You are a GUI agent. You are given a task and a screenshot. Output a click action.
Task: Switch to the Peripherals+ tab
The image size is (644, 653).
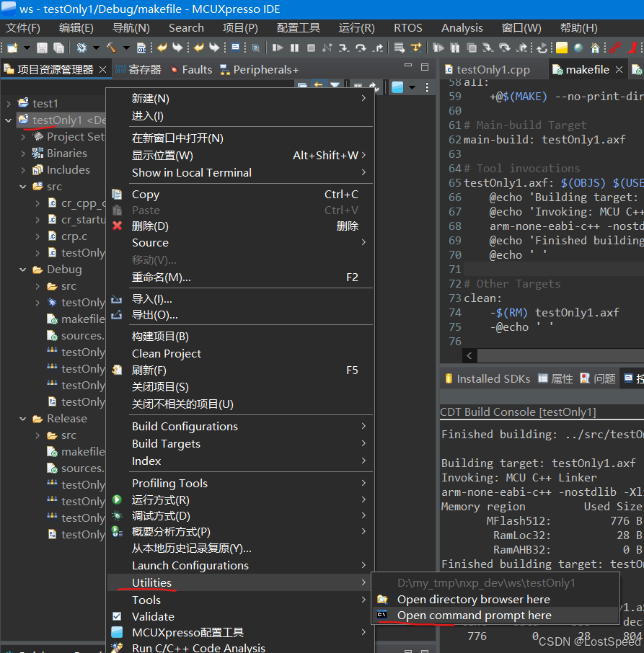coord(260,69)
